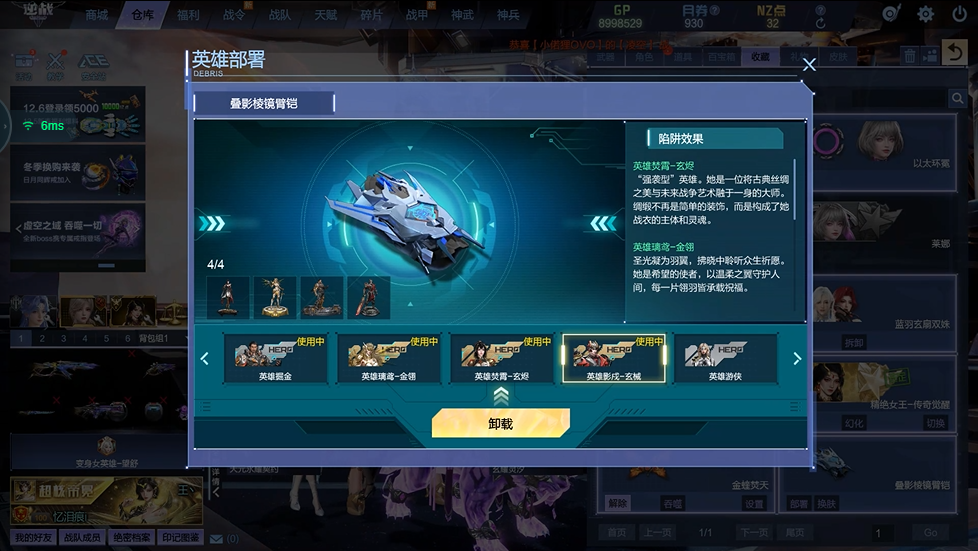Click the 卸载 unload button

pos(501,423)
